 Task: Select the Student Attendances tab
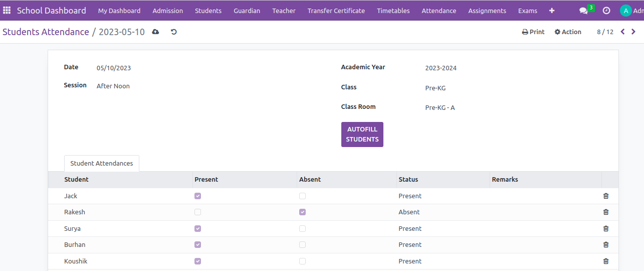102,164
